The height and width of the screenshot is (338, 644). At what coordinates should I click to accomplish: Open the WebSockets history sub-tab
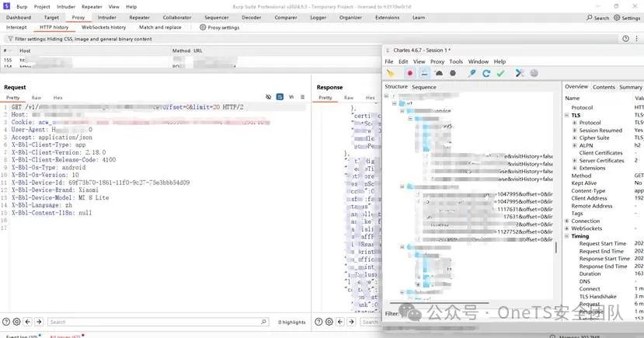(x=103, y=27)
